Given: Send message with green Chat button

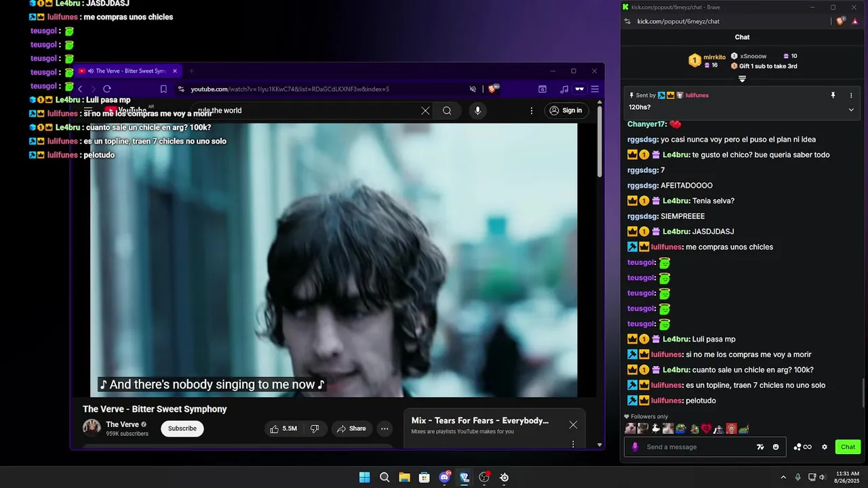Looking at the screenshot, I should point(848,447).
